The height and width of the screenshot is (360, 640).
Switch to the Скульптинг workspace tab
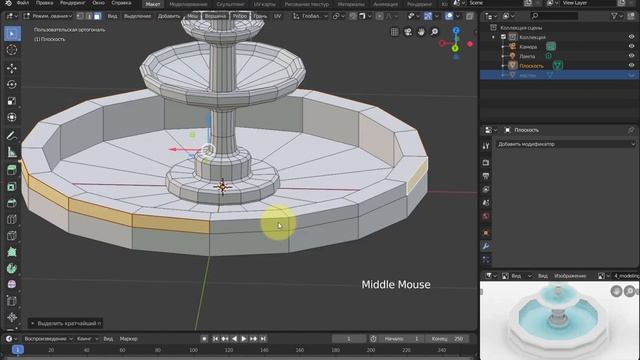click(x=230, y=4)
